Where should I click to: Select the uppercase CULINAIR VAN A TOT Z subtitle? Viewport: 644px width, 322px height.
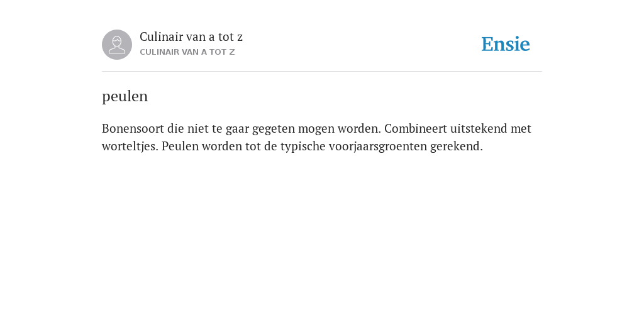[187, 52]
